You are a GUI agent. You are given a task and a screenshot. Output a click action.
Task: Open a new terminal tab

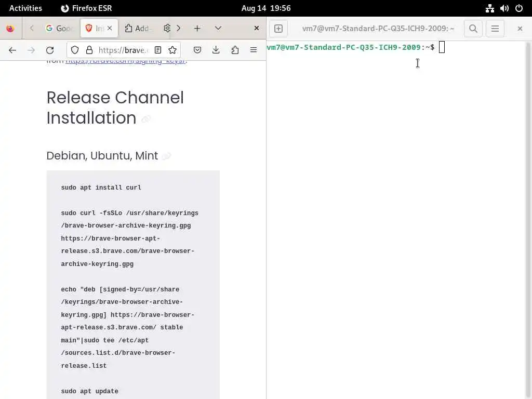[278, 29]
